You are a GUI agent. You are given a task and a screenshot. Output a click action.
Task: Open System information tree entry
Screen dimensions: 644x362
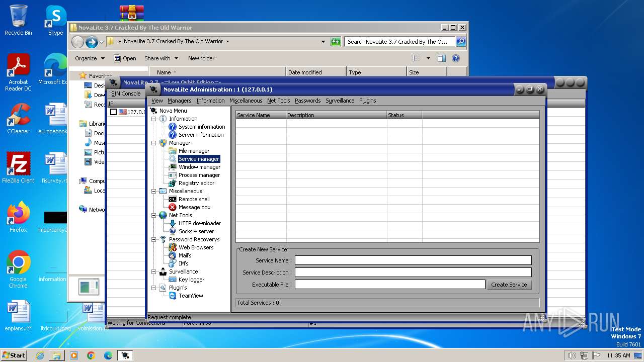coord(202,127)
